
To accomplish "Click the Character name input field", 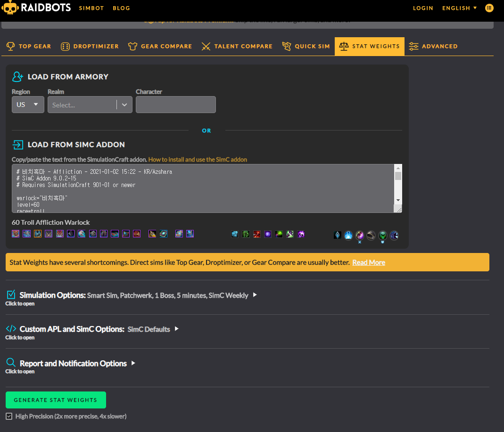I will tap(176, 105).
